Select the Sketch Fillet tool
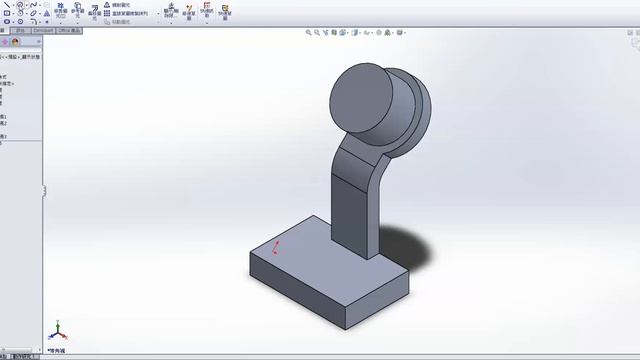Screen dimensions: 640x360 (x=34, y=21)
